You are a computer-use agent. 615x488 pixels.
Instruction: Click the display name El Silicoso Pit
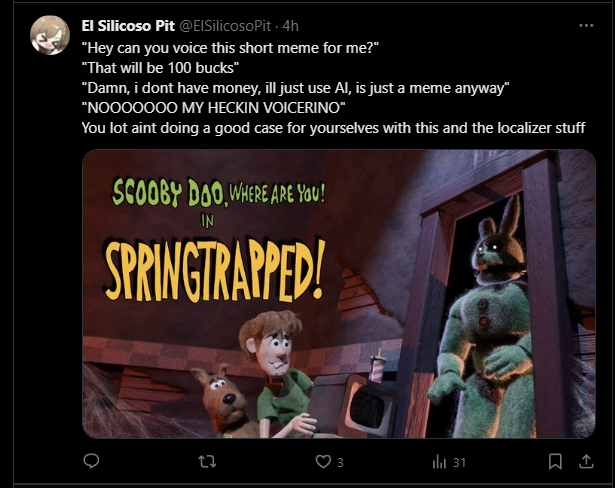(128, 26)
